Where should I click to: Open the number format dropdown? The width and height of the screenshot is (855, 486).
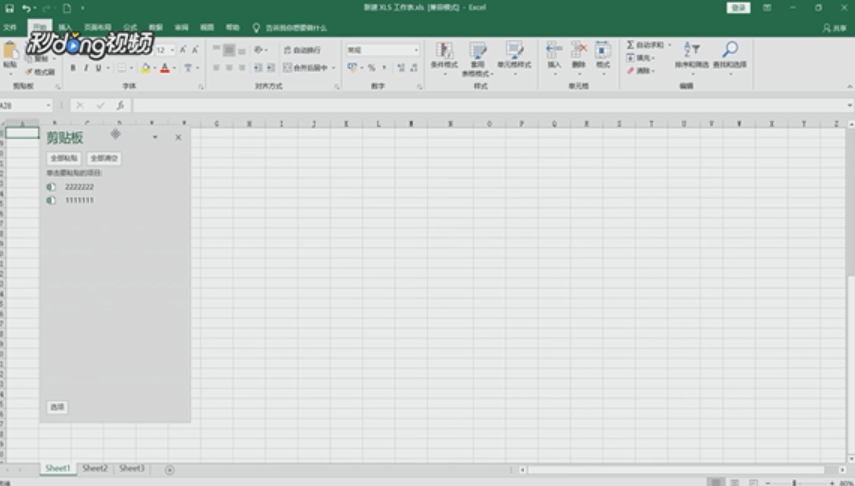coord(416,50)
